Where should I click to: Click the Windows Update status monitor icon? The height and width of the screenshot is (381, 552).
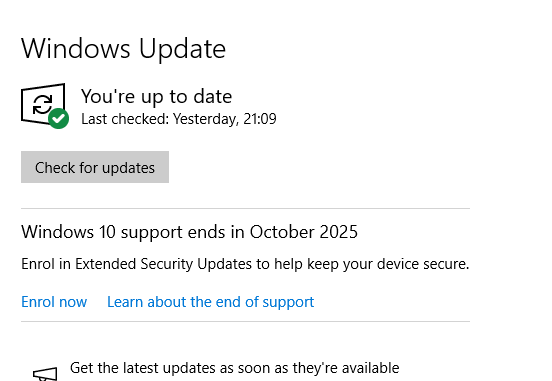coord(43,104)
